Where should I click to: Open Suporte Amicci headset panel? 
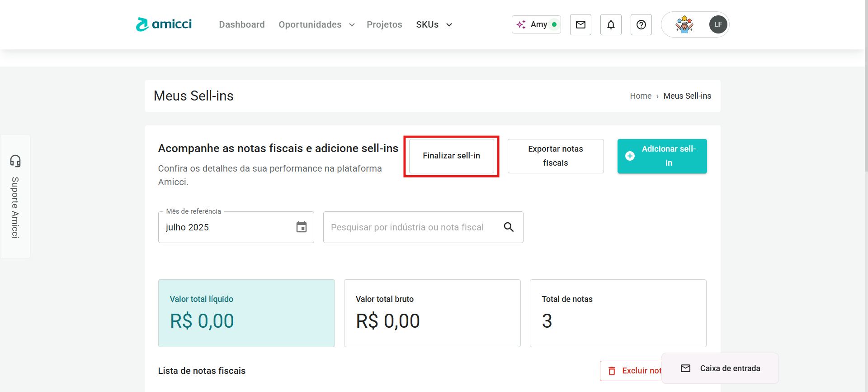pos(15,196)
